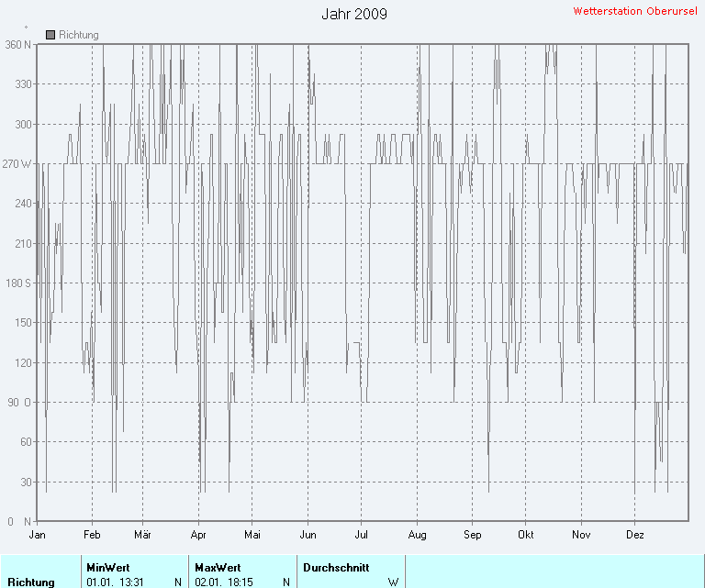Click the 'Richtung' legend label
The width and height of the screenshot is (705, 588).
(x=79, y=35)
